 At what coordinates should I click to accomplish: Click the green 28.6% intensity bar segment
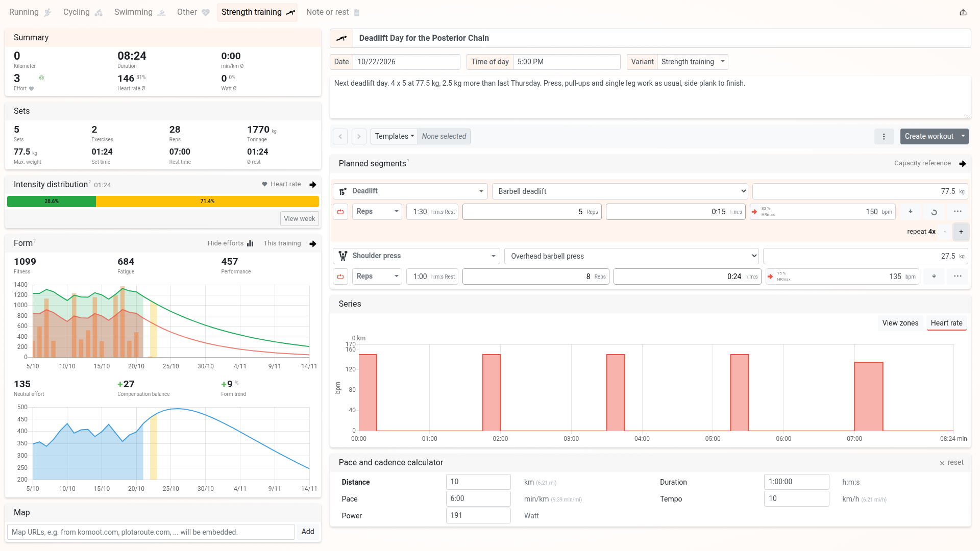pyautogui.click(x=52, y=202)
